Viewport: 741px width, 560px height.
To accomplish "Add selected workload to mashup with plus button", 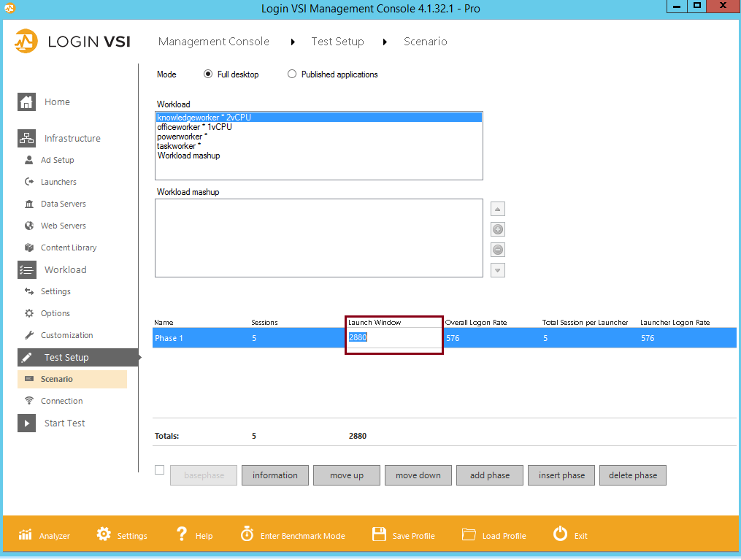I will (497, 229).
